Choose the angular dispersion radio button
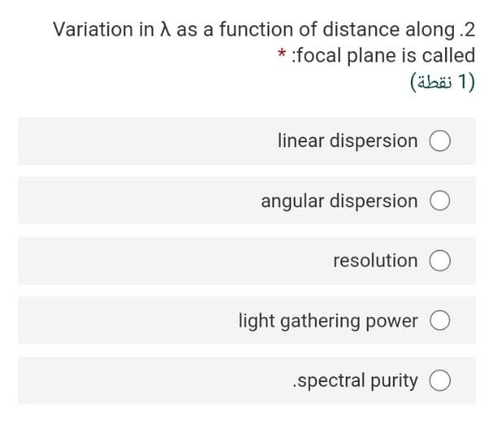This screenshot has height=448, width=493. click(440, 202)
